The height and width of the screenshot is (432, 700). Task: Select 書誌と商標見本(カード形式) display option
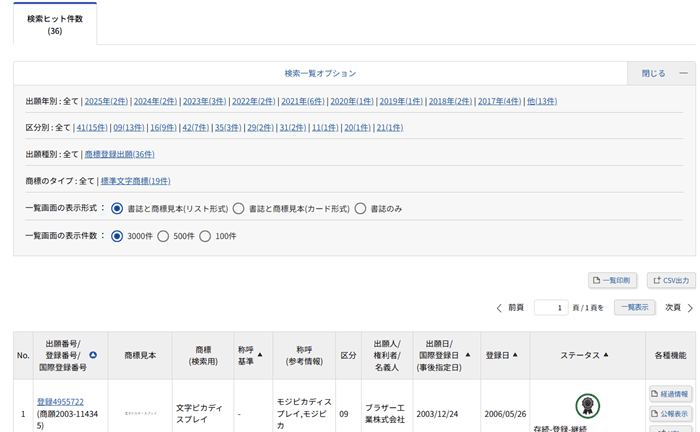(238, 209)
